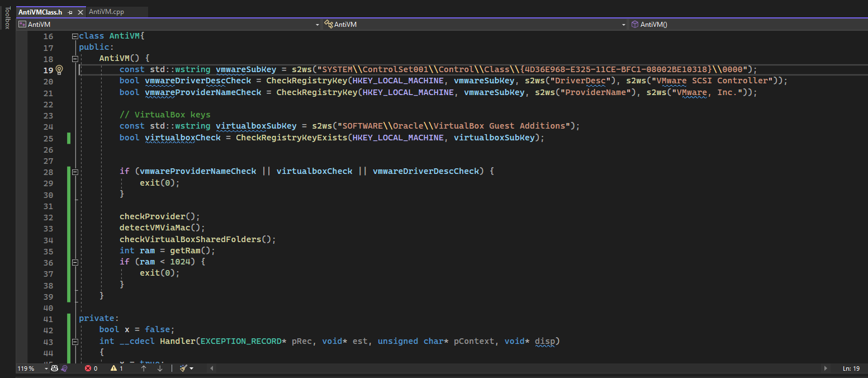Click the checkVirtualBoxSharedFolders(); call

pyautogui.click(x=198, y=239)
